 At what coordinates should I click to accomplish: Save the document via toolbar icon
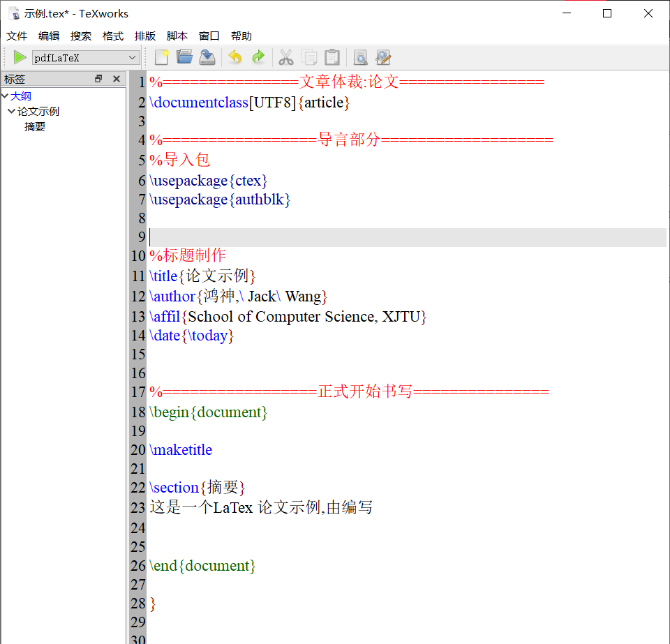(207, 57)
